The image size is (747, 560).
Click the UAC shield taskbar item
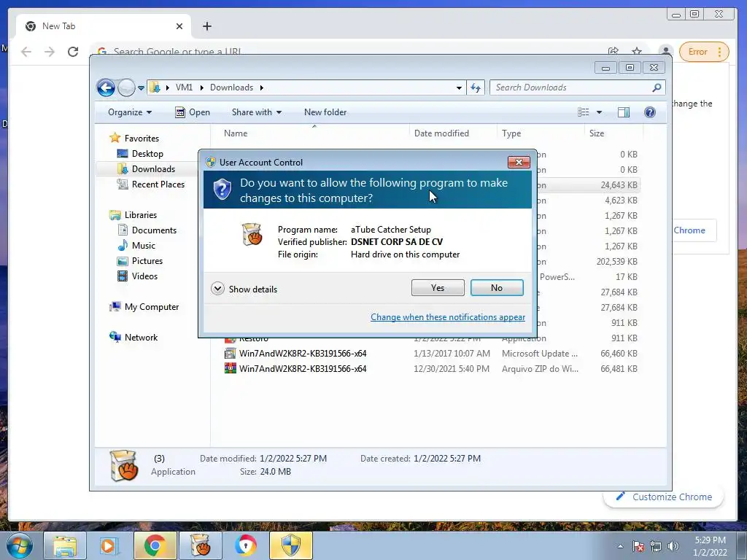click(291, 545)
